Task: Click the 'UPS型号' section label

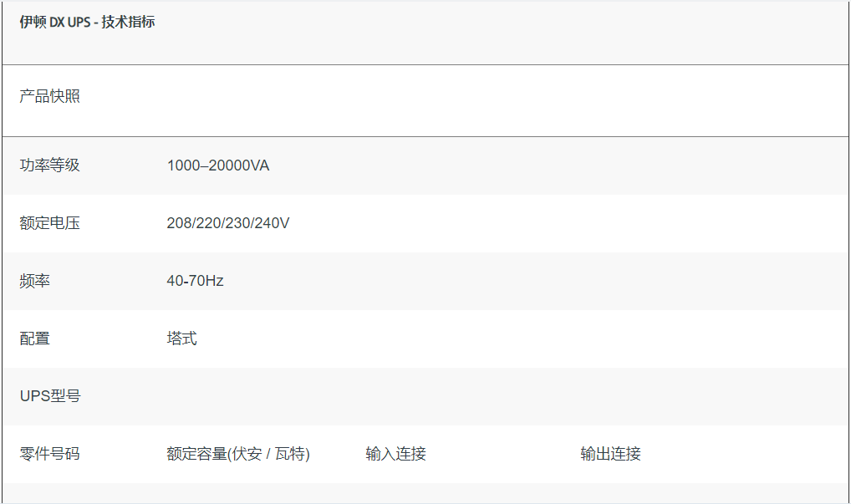Action: click(50, 396)
